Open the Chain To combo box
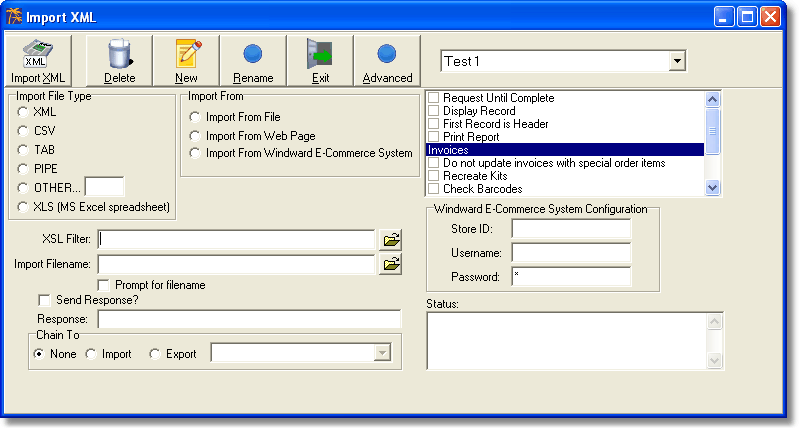Screen dimensions: 799x430 301,353
